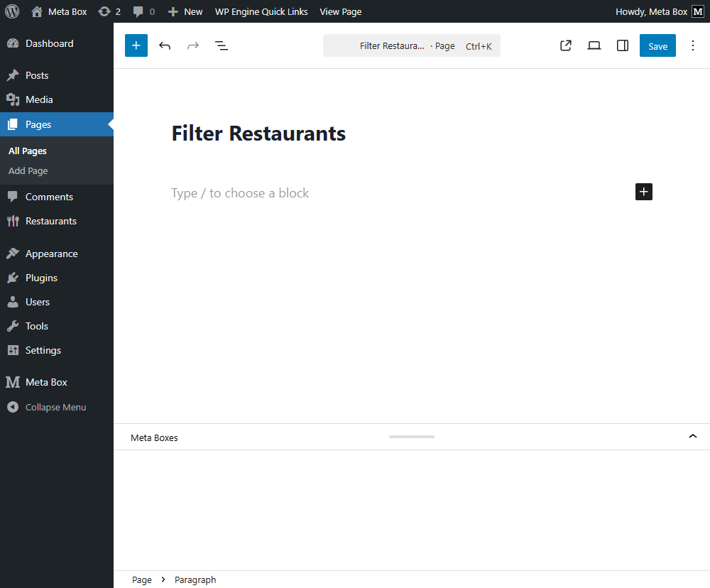Open the block inserter with the blue plus icon
This screenshot has height=588, width=710.
coord(136,45)
